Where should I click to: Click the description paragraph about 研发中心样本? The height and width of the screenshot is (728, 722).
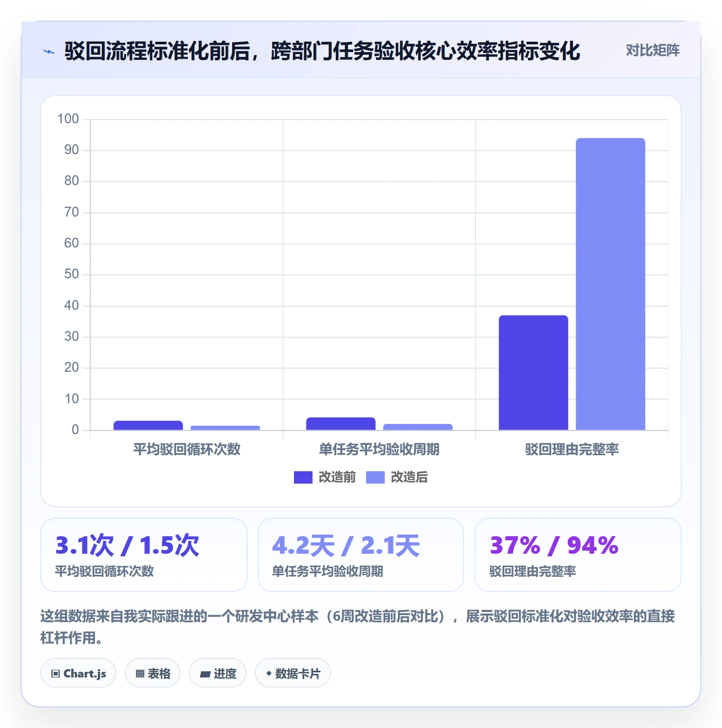[x=357, y=627]
